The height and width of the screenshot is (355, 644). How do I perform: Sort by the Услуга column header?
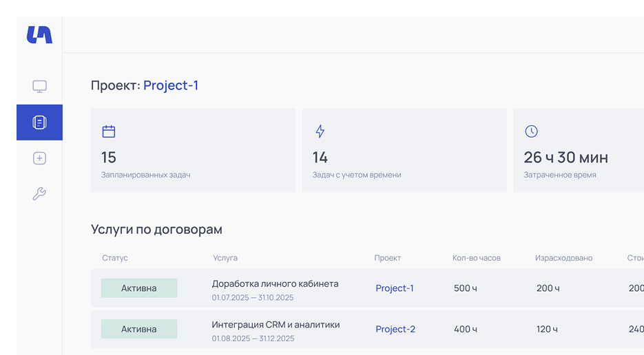pyautogui.click(x=225, y=258)
